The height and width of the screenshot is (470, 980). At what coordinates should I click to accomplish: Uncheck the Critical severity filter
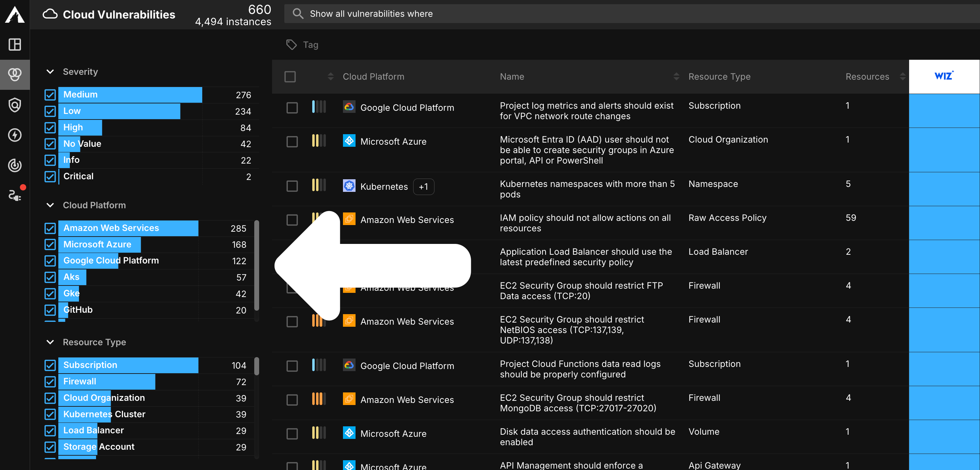pyautogui.click(x=50, y=176)
